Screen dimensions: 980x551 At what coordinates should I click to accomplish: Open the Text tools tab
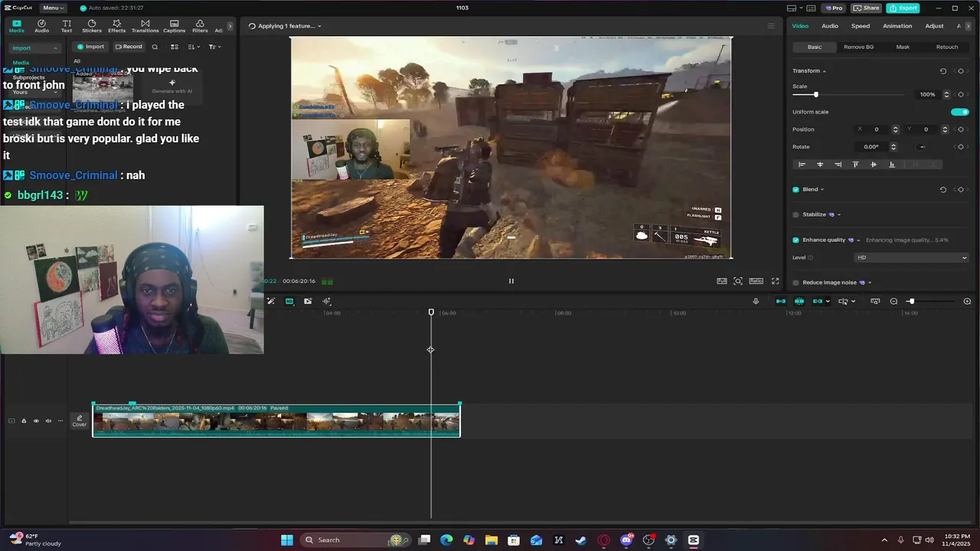coord(67,26)
